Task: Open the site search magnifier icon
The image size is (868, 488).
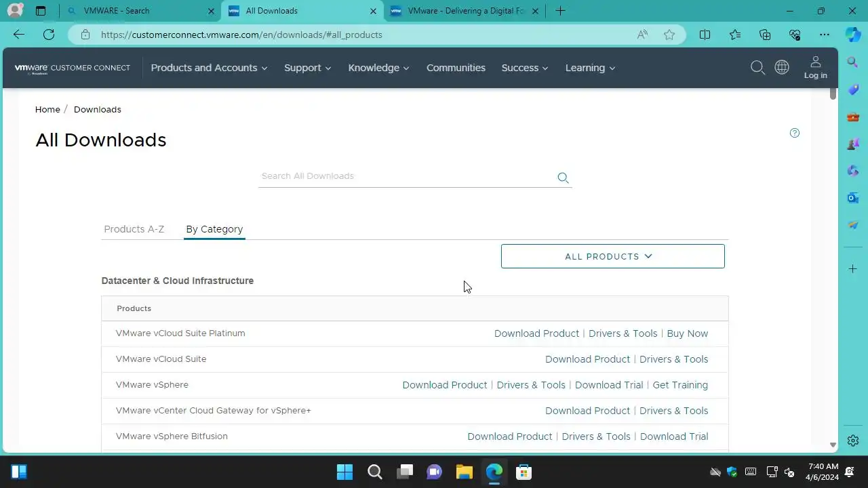Action: tap(757, 68)
